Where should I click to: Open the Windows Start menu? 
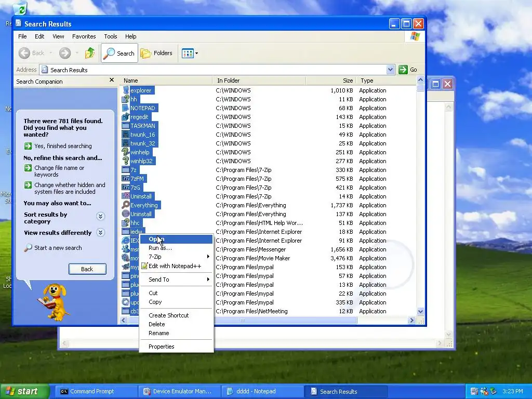coord(24,391)
